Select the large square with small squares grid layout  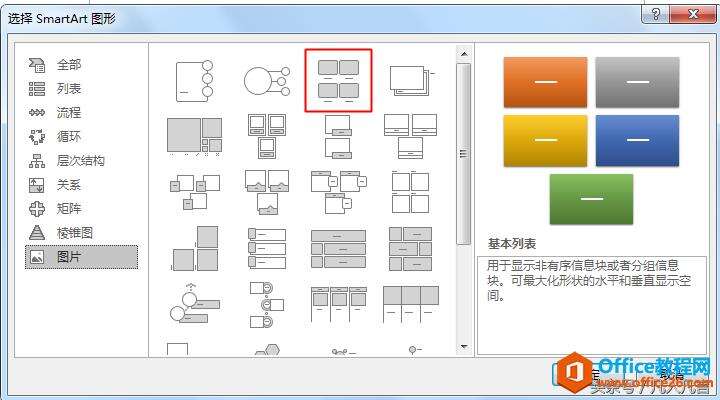pyautogui.click(x=194, y=136)
